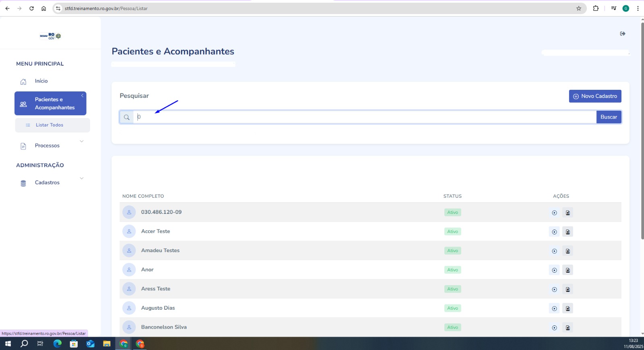Click avatar icon beside Aress Teste
Image resolution: width=644 pixels, height=350 pixels.
click(129, 289)
